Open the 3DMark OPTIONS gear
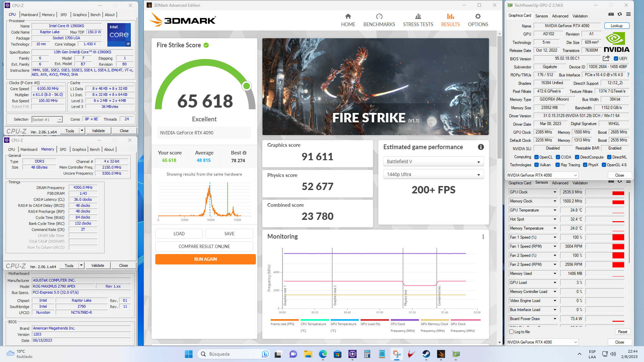The height and width of the screenshot is (362, 644). [x=478, y=20]
